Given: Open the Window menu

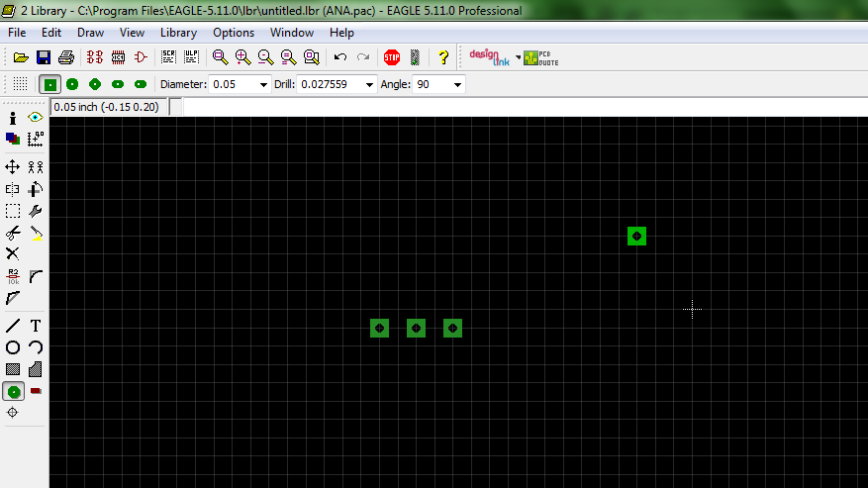Looking at the screenshot, I should (x=292, y=33).
